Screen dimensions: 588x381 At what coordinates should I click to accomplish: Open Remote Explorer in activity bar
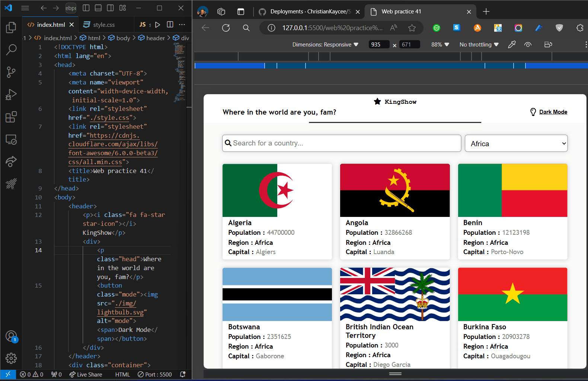coord(11,140)
